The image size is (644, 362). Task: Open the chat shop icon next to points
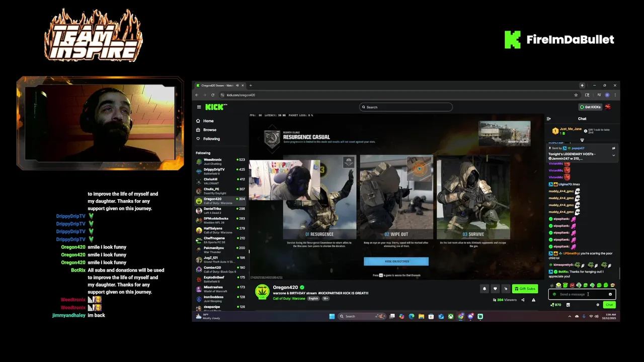[568, 305]
